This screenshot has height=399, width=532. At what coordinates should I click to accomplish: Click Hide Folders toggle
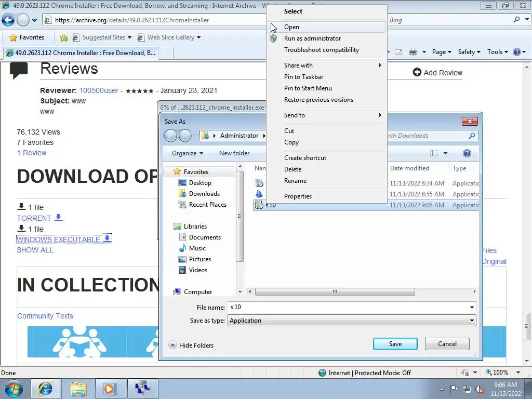[x=191, y=345]
